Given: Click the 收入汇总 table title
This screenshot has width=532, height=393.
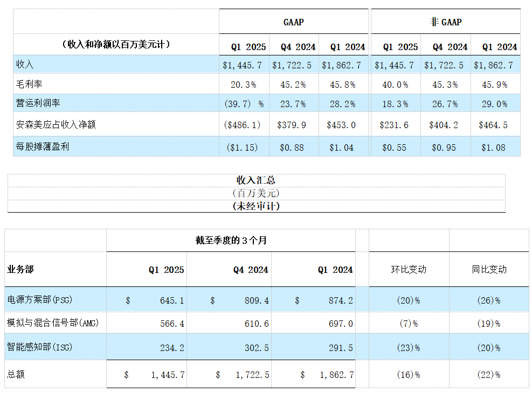Looking at the screenshot, I should (x=256, y=180).
